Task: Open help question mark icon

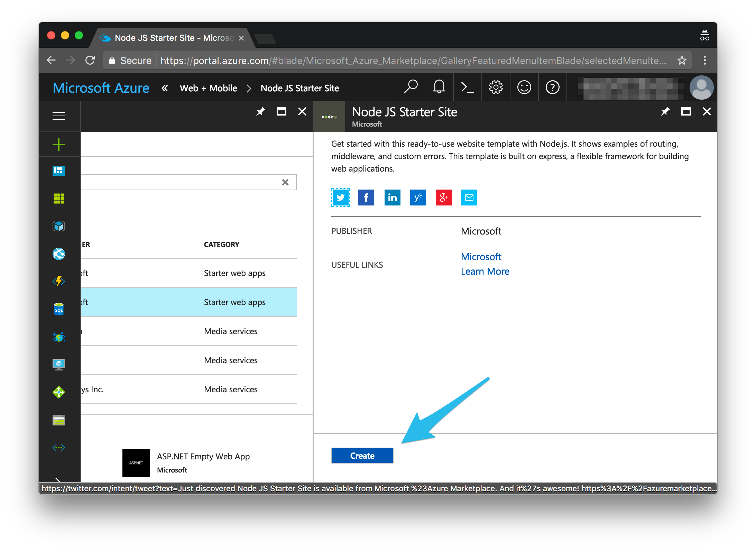Action: click(552, 88)
